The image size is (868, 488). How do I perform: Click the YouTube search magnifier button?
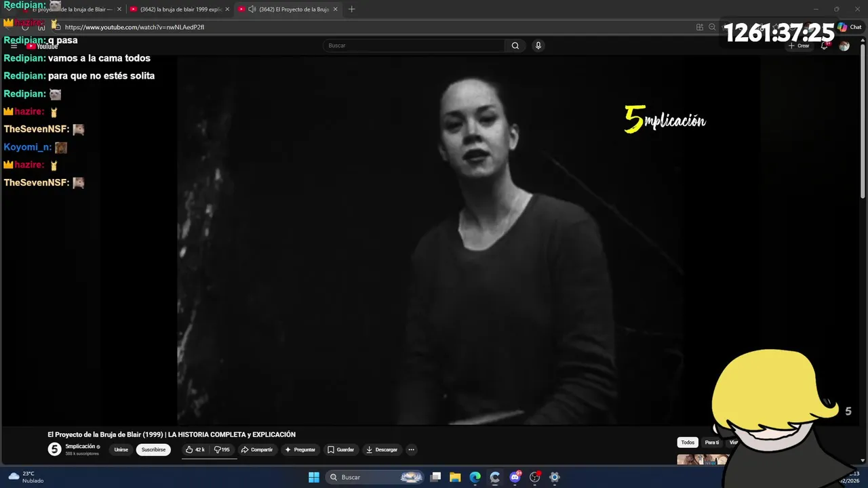coord(515,45)
